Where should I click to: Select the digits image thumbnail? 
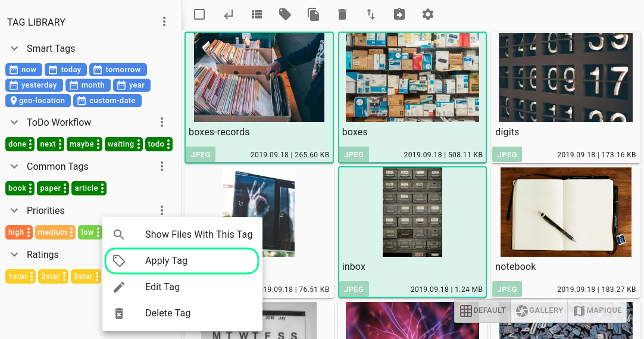[x=565, y=77]
